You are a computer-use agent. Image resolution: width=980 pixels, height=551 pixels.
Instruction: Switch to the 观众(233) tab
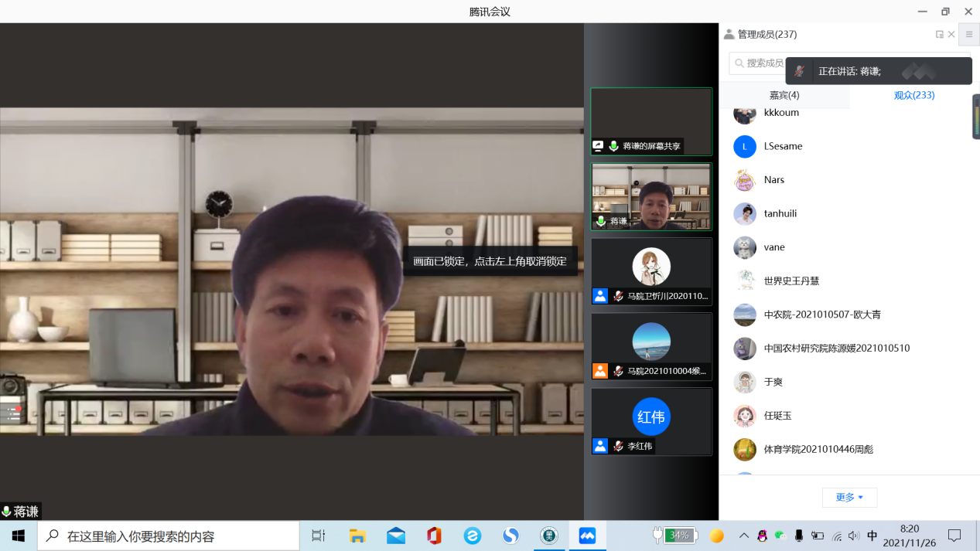(913, 95)
